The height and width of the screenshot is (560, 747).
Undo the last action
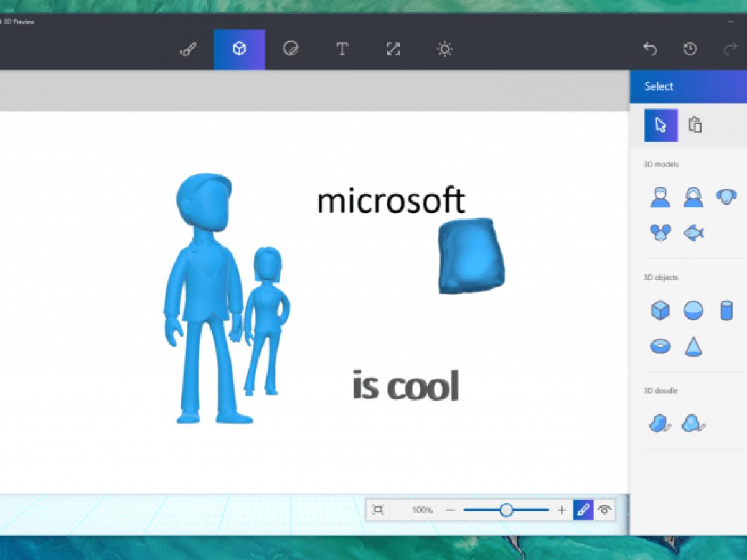(x=650, y=49)
